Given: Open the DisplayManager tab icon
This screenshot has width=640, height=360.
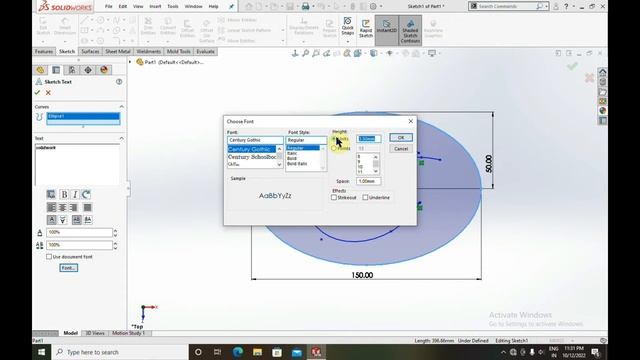Looking at the screenshot, I should coord(104,70).
